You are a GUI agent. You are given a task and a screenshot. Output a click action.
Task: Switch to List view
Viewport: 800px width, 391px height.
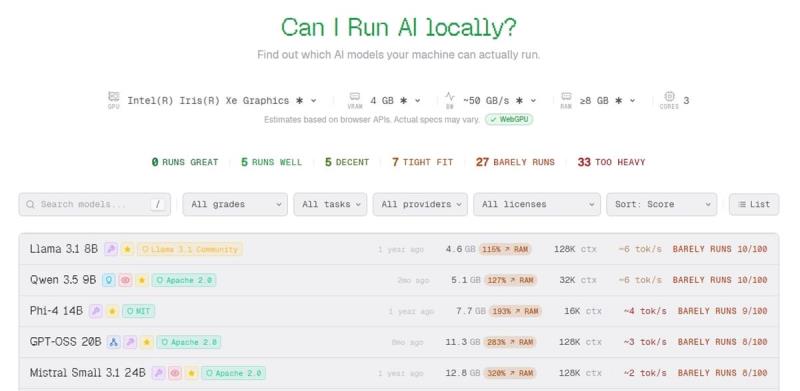click(754, 204)
